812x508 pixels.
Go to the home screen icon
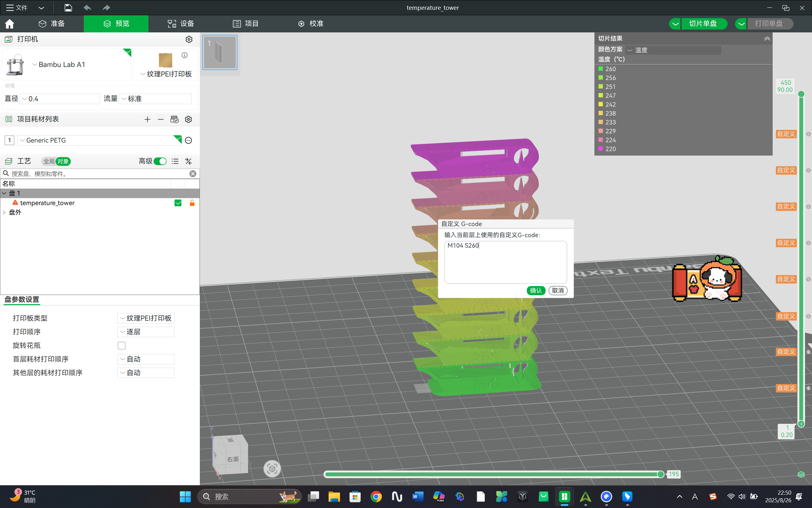tap(10, 24)
